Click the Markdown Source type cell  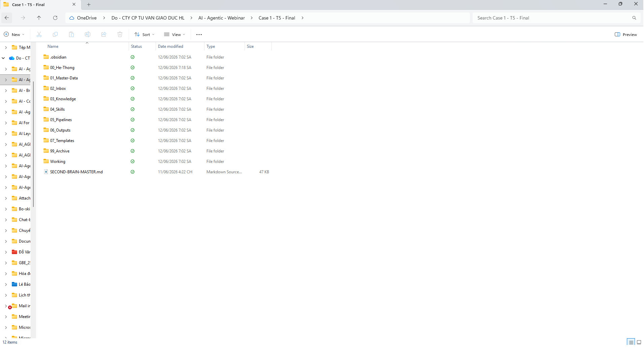[224, 172]
